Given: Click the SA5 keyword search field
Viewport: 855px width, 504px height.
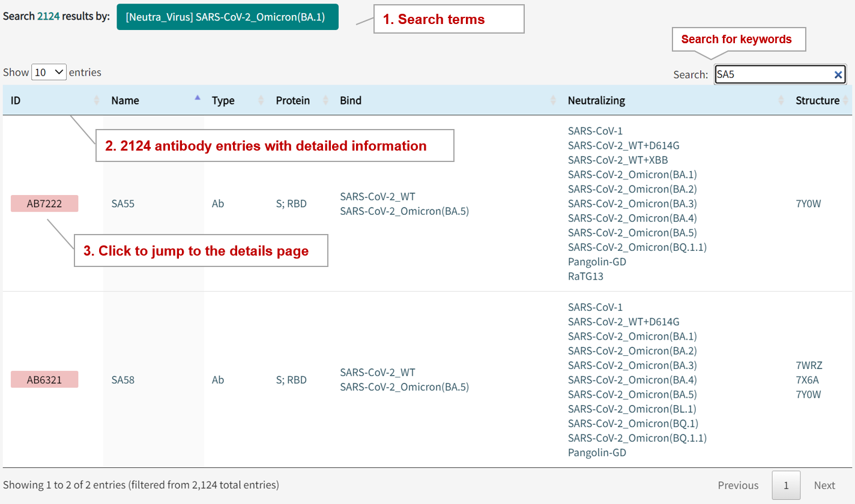Looking at the screenshot, I should tap(772, 74).
